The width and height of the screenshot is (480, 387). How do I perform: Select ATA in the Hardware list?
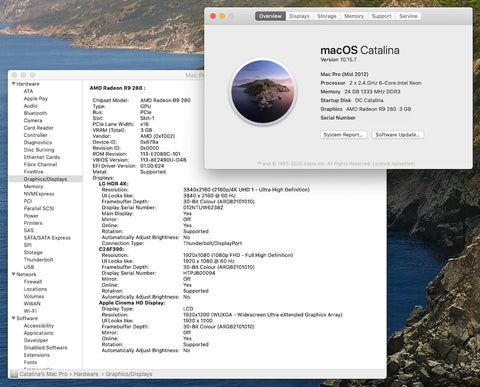[x=28, y=91]
